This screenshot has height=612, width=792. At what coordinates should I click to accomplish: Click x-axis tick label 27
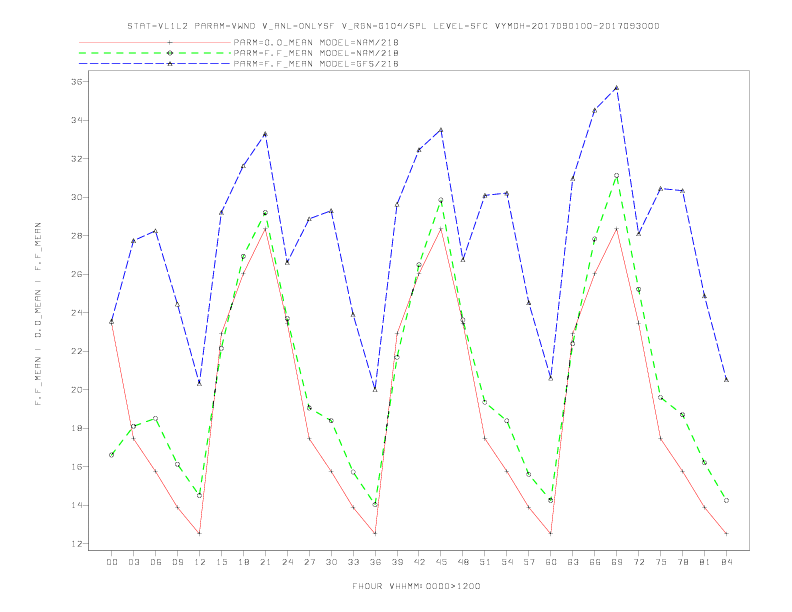click(x=309, y=562)
